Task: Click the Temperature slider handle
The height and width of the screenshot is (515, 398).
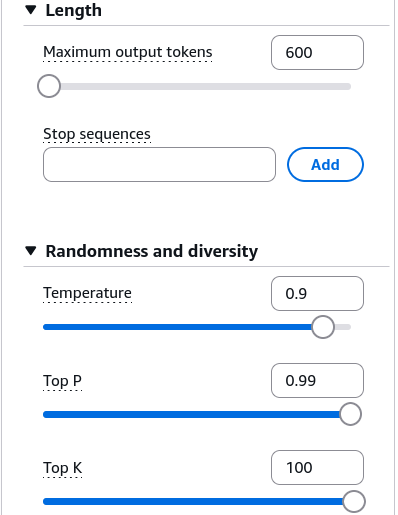Action: coord(323,327)
